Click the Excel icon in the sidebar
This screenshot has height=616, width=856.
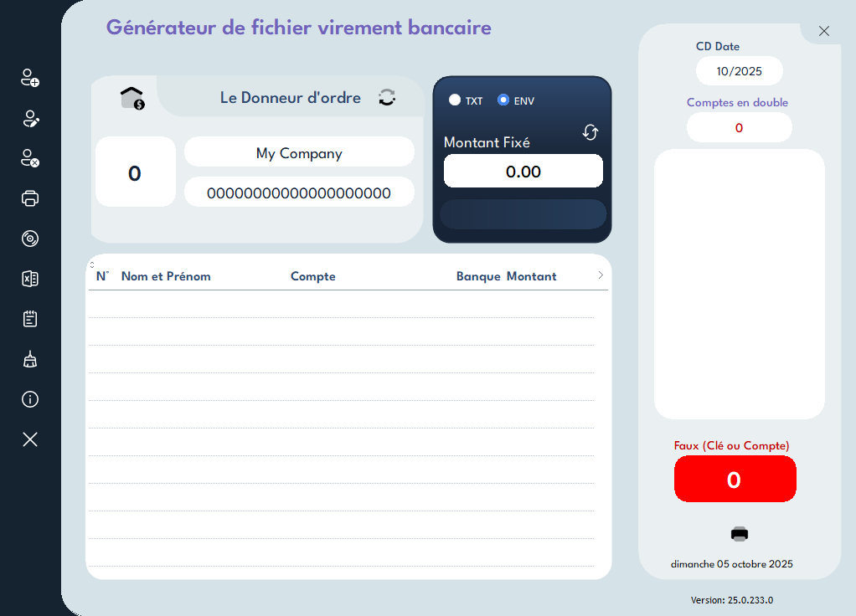(x=30, y=279)
